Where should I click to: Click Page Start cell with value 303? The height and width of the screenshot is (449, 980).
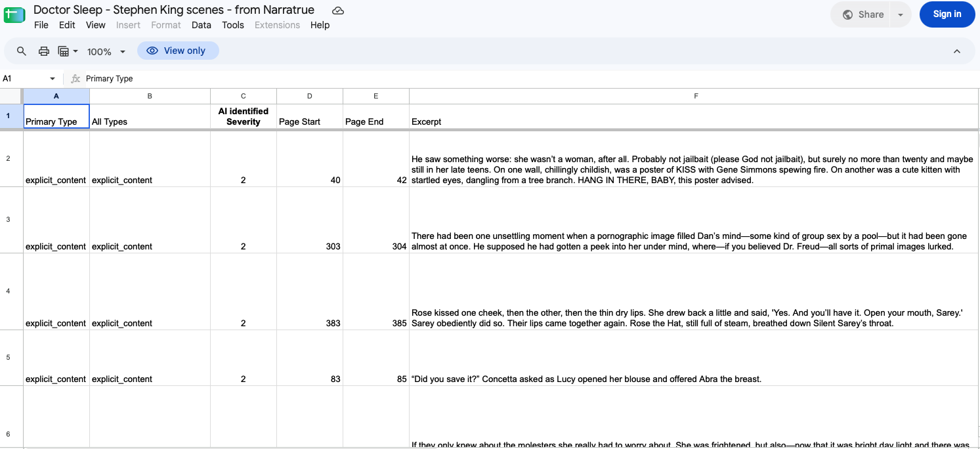click(x=310, y=220)
